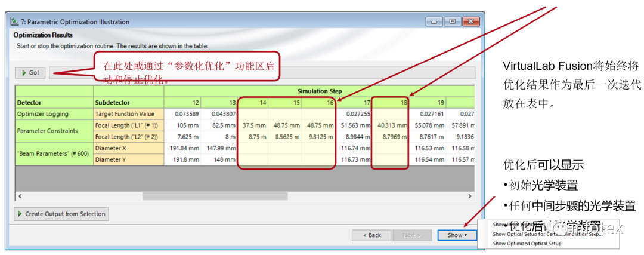Select column header 18
The height and width of the screenshot is (255, 644).
390,102
